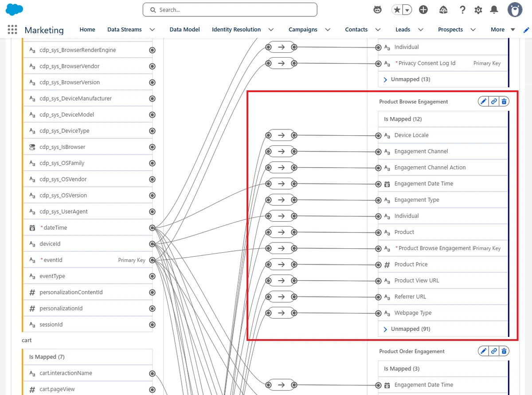
Task: Expand the Unmapped (91) section
Action: click(x=385, y=329)
